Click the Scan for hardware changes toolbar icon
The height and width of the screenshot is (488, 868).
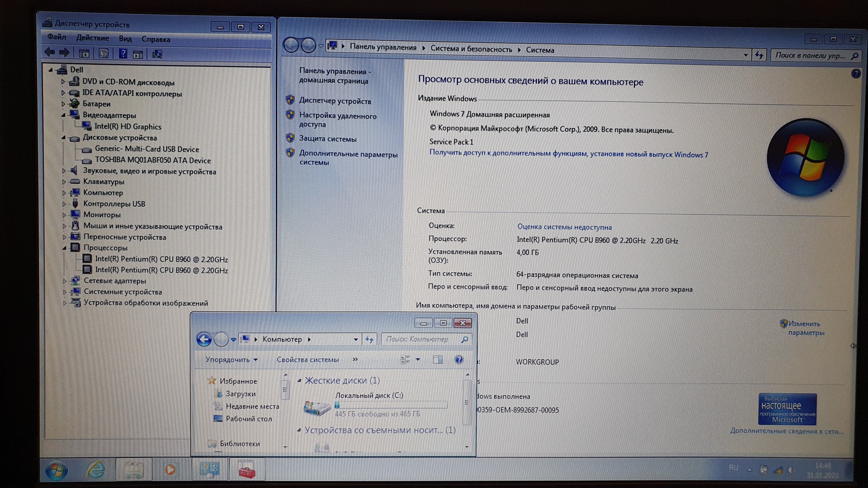157,54
